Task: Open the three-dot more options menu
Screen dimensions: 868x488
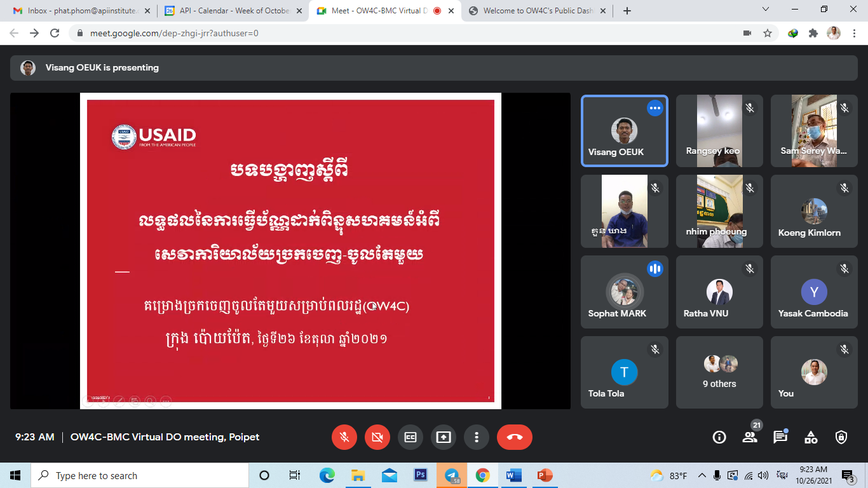Action: tap(477, 437)
